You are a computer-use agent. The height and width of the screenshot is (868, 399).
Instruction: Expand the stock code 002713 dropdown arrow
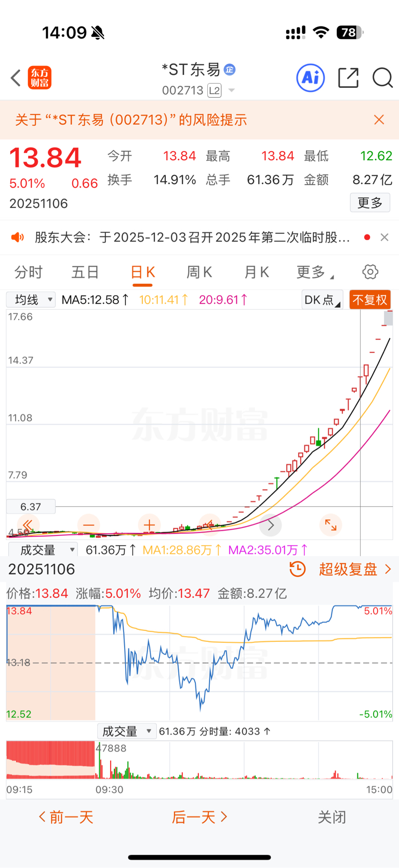click(x=232, y=90)
